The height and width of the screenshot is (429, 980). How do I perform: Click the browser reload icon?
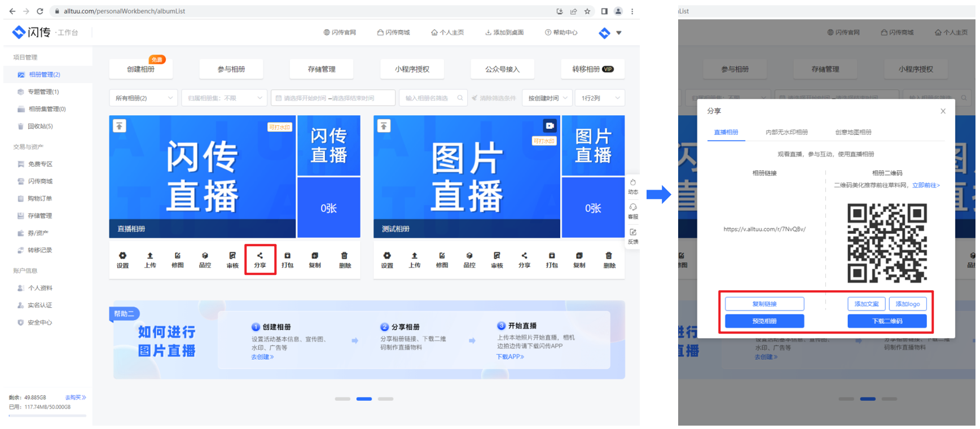click(39, 11)
